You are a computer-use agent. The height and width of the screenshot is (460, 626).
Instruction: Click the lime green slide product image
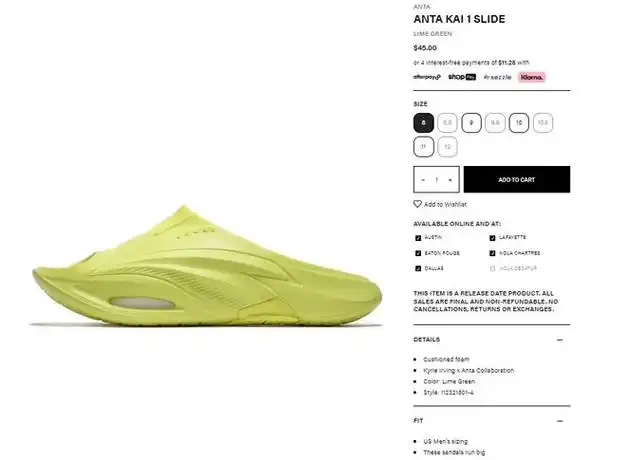[207, 266]
